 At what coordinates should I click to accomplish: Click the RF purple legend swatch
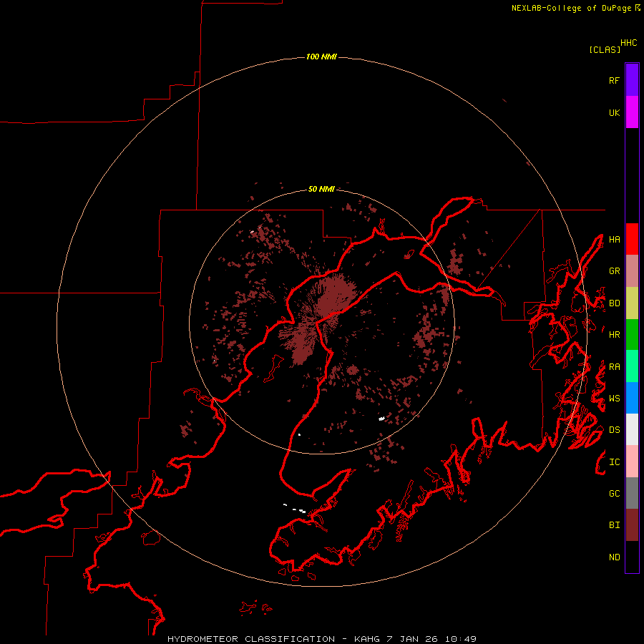coord(632,80)
